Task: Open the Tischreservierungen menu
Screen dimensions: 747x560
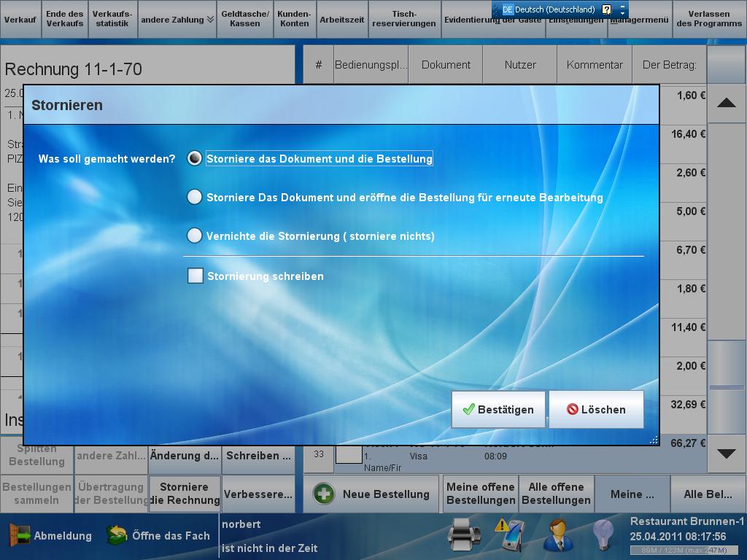Action: point(404,19)
